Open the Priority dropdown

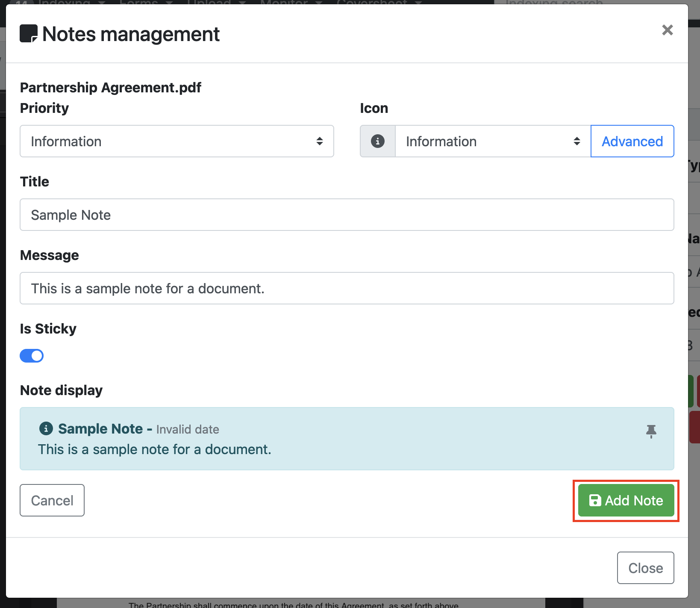176,141
